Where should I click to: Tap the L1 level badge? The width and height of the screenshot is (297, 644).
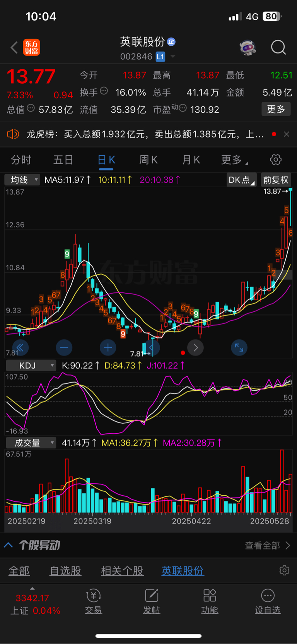pyautogui.click(x=160, y=57)
